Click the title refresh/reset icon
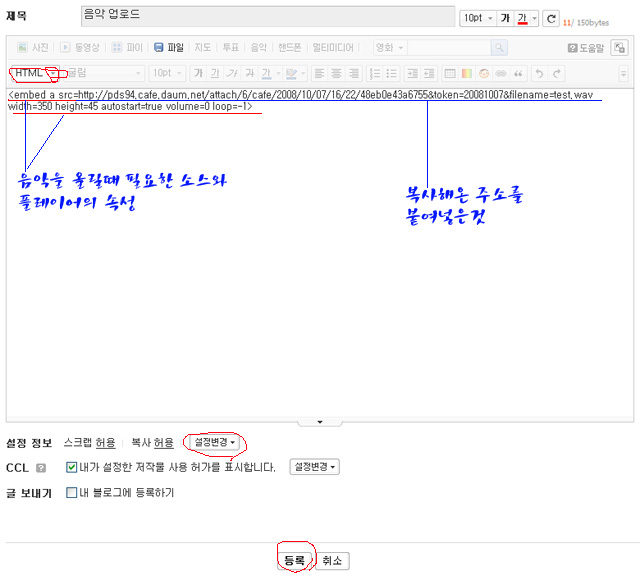Image resolution: width=640 pixels, height=580 pixels. point(551,19)
